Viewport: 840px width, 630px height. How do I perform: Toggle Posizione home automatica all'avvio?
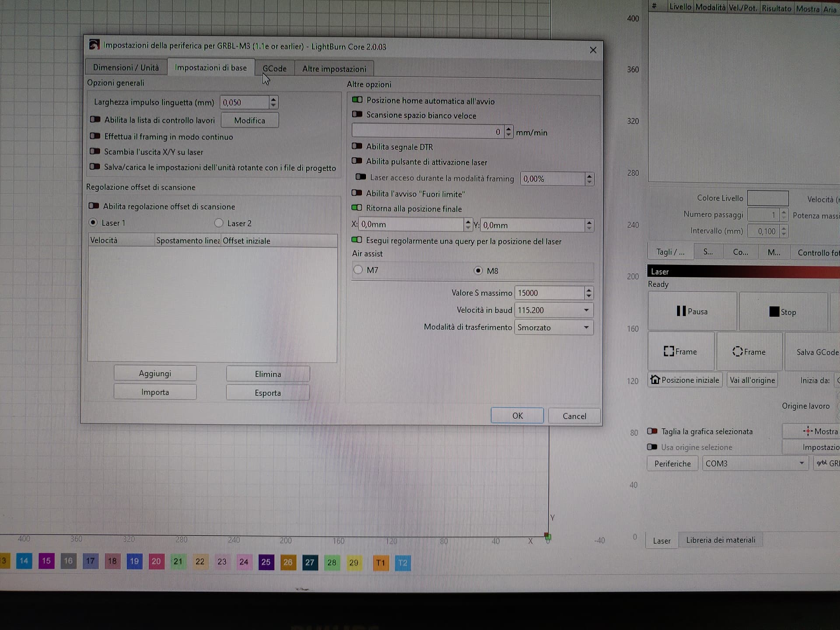(x=357, y=100)
